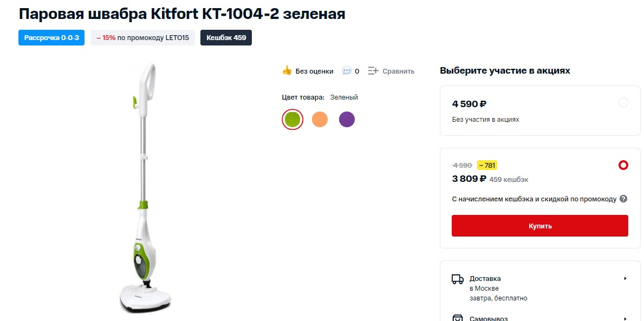This screenshot has height=321, width=644.
Task: Choose the purple color swatch
Action: coord(347,119)
